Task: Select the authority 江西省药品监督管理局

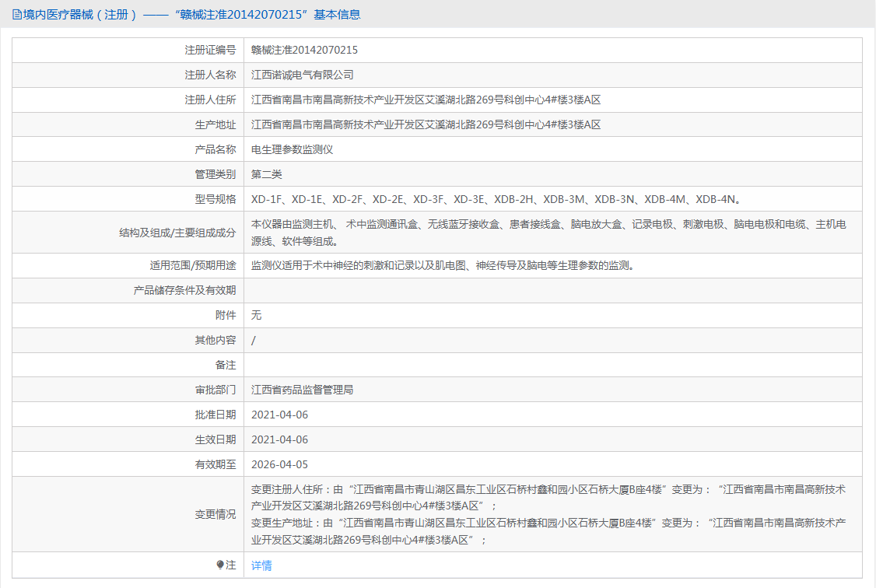Action: click(x=302, y=390)
